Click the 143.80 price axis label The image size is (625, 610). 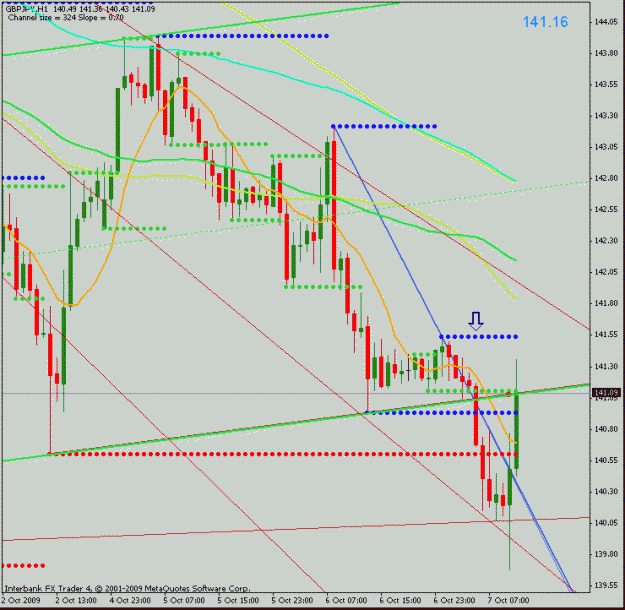click(x=606, y=53)
